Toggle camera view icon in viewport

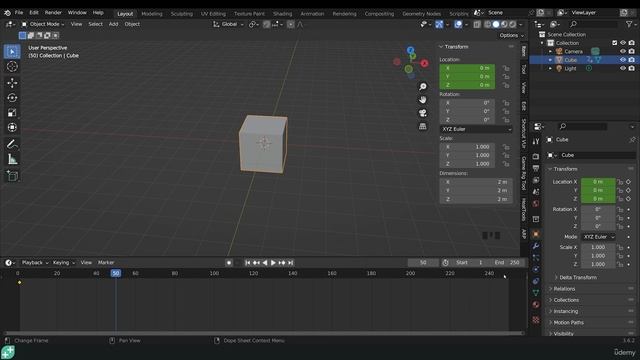(x=423, y=113)
